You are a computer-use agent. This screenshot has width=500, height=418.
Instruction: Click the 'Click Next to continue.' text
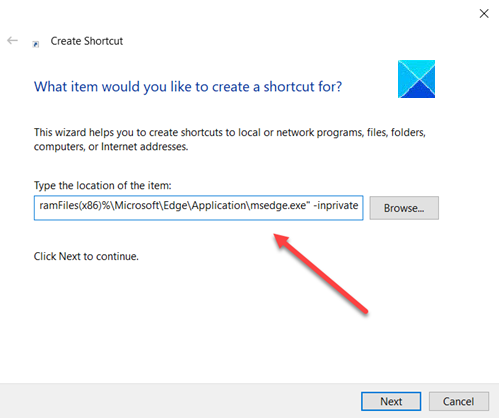coord(86,256)
